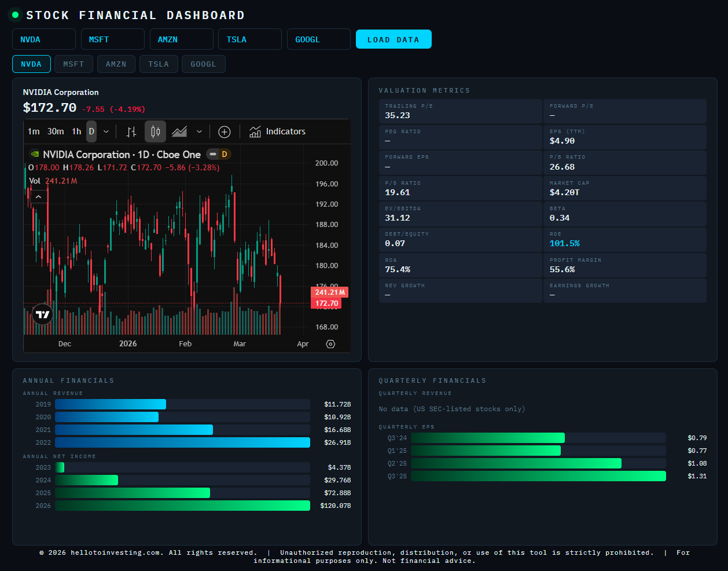Click the 172.70 price label on chart axis

[x=326, y=303]
